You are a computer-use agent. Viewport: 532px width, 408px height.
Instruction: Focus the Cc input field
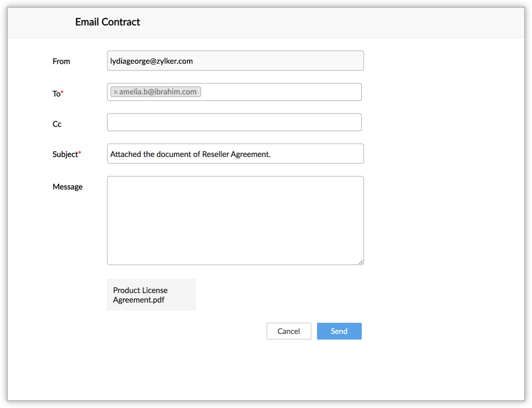[234, 122]
